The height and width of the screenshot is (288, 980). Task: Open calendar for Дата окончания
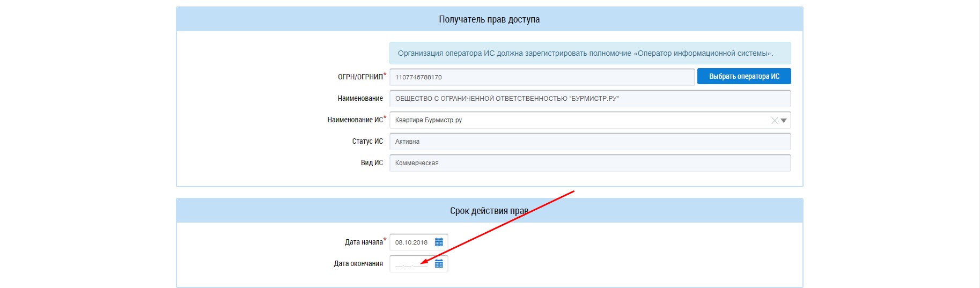click(x=439, y=264)
